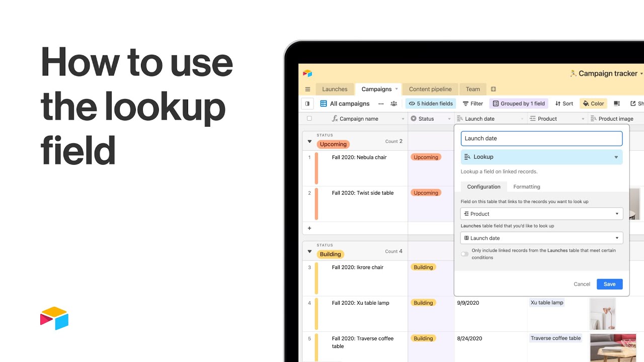The image size is (644, 362).
Task: Open the Product column dropdown arrow
Action: click(x=583, y=119)
